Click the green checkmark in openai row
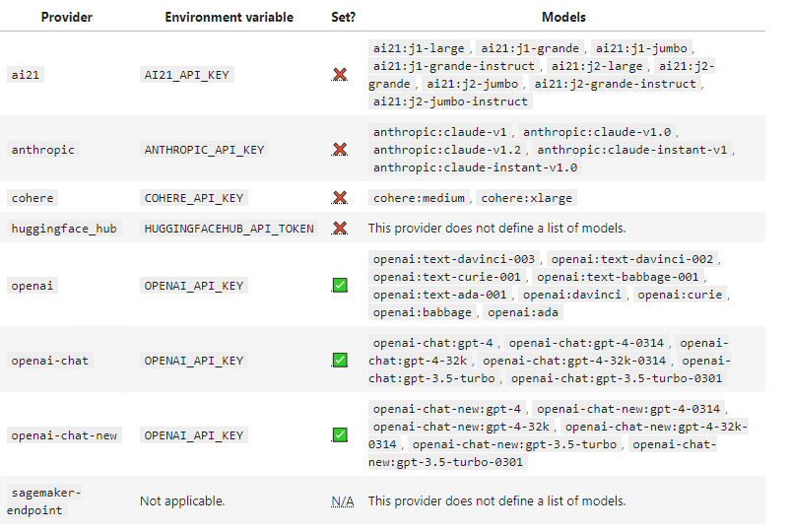Viewport: 790px width, 532px height. (340, 286)
